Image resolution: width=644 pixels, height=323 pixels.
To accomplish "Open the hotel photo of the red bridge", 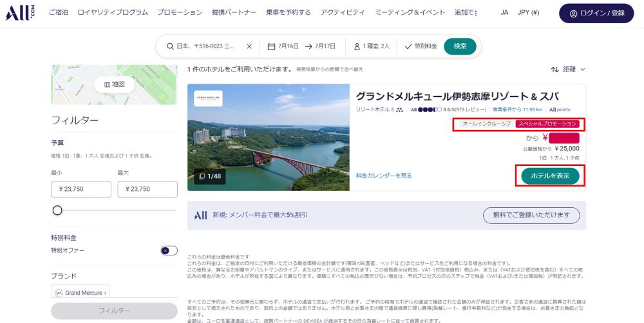I will [x=269, y=138].
